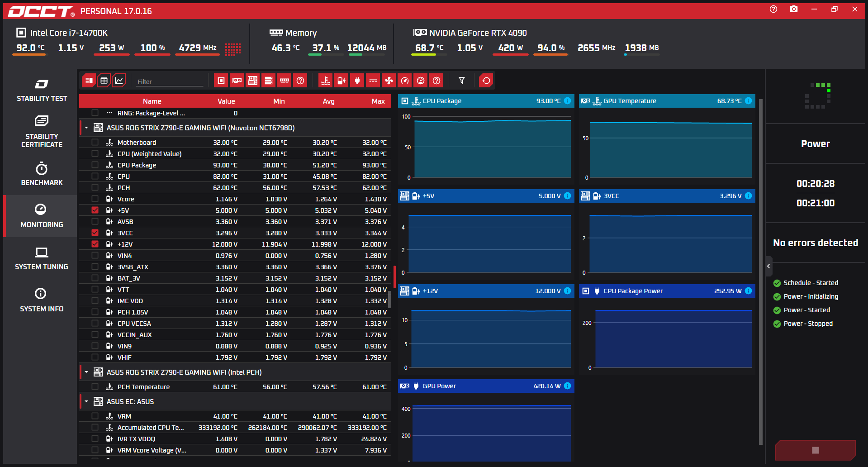Viewport: 868px width, 467px height.
Task: Check the PCH Temperature row checkbox
Action: 95,386
